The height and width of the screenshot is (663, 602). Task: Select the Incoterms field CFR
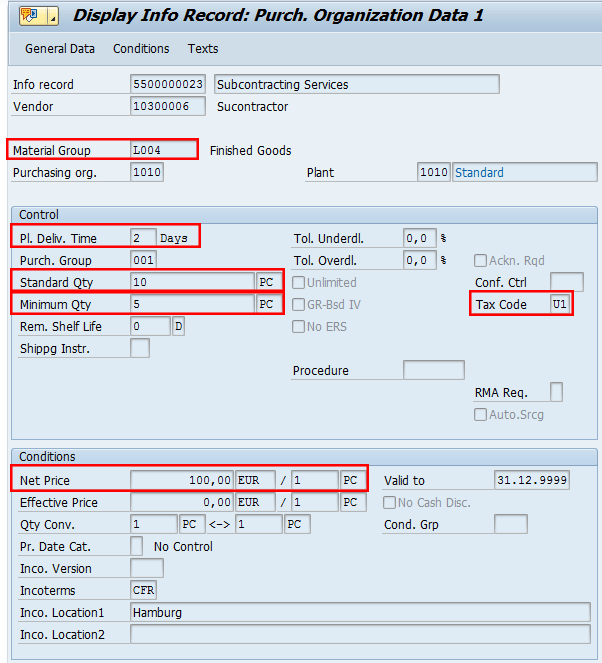[x=143, y=590]
